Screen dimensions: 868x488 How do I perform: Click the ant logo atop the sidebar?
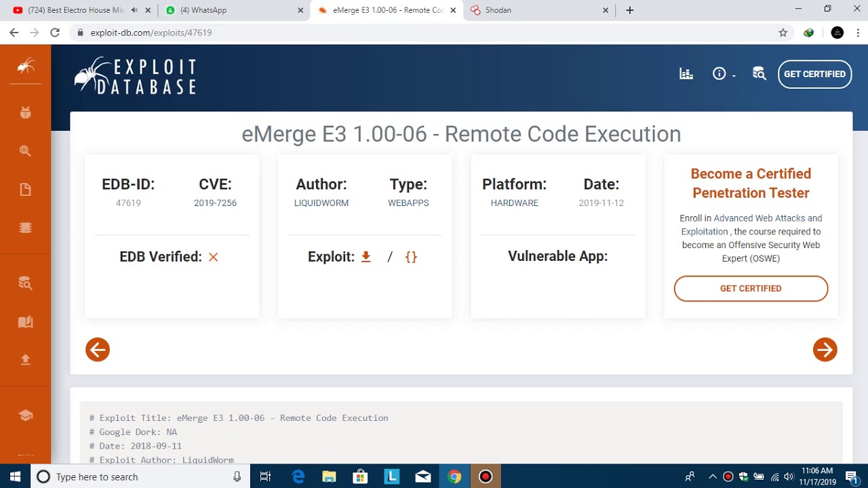pos(25,66)
